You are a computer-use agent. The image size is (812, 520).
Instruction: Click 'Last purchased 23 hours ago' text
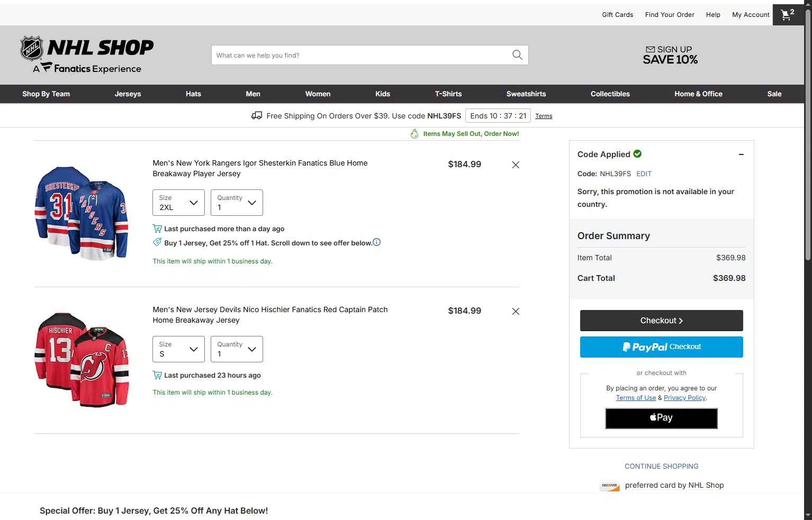point(212,376)
